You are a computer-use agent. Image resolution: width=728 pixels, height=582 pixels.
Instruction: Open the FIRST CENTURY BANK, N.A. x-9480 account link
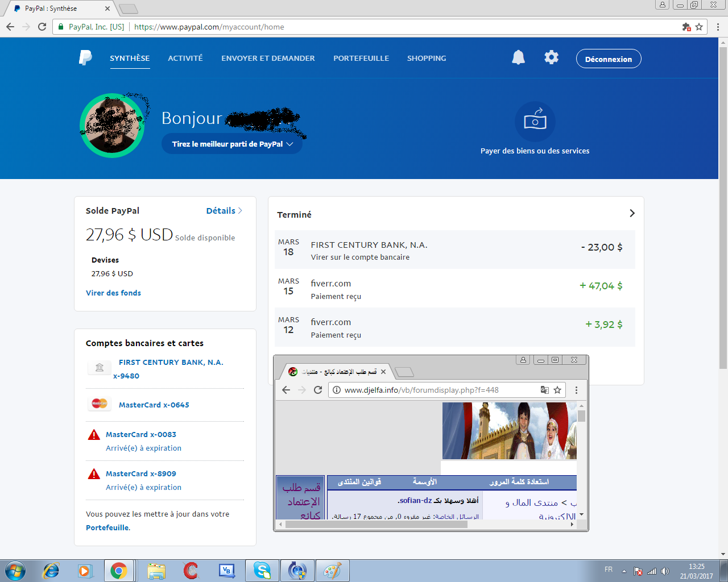click(x=168, y=369)
